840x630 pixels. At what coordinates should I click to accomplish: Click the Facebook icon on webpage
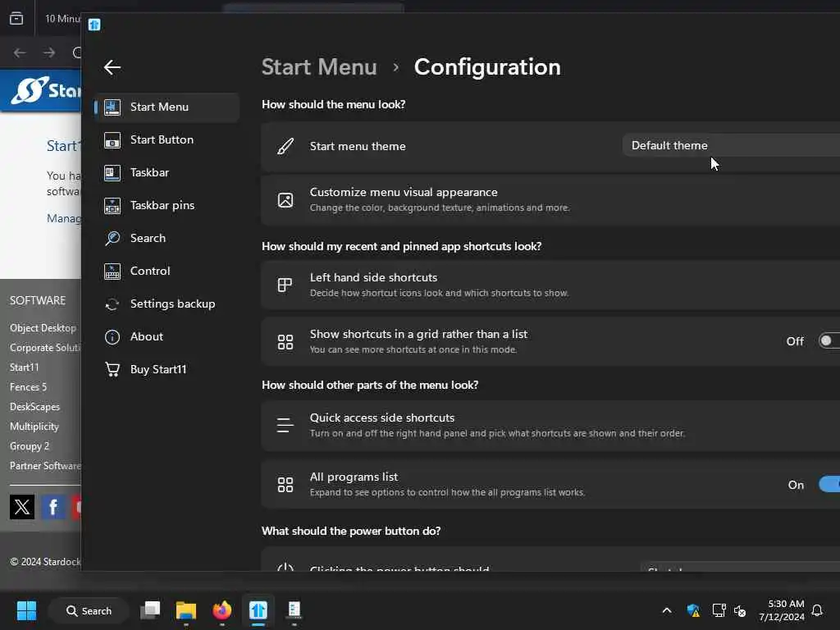[53, 507]
